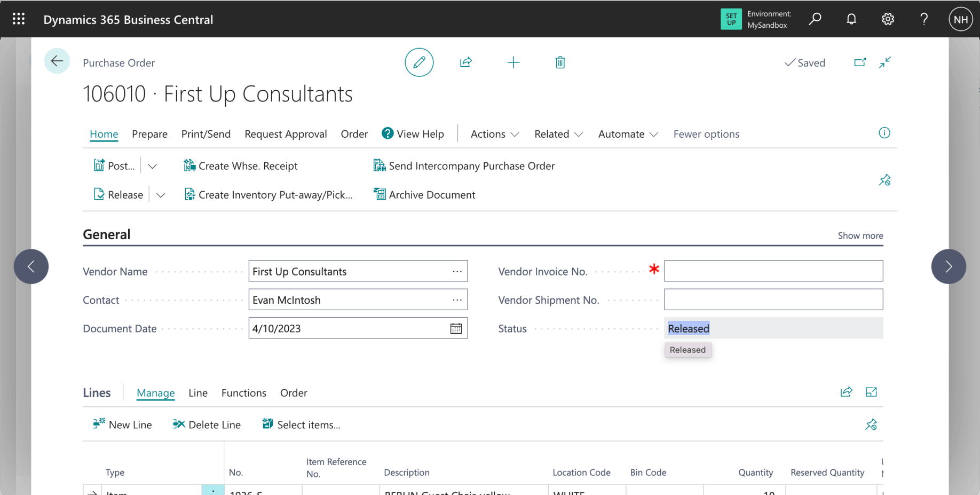Click the General section heading
Image resolution: width=980 pixels, height=495 pixels.
click(x=107, y=234)
